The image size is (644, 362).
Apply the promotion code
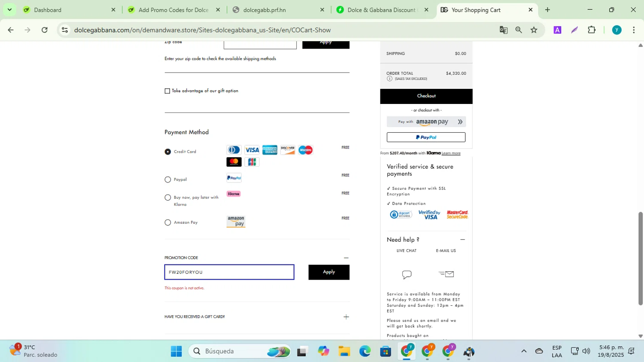coord(329,272)
